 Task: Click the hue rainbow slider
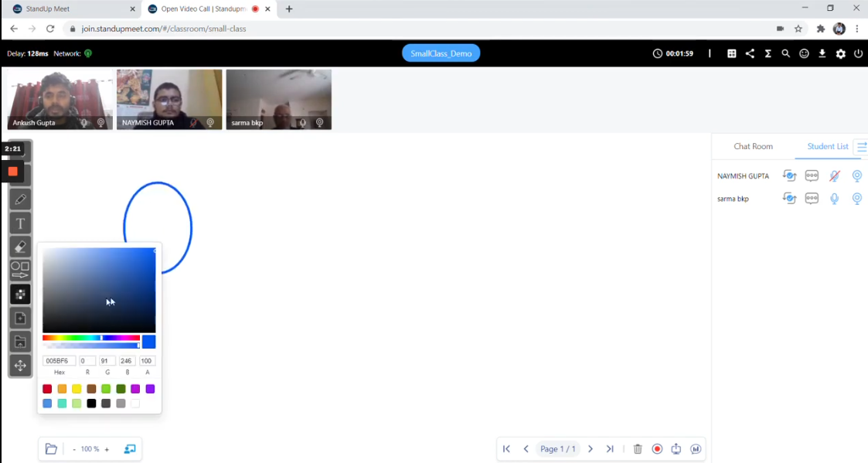(x=91, y=338)
